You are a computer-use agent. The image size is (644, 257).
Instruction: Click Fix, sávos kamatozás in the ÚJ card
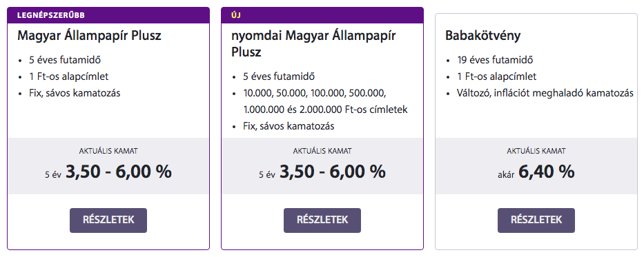point(289,126)
